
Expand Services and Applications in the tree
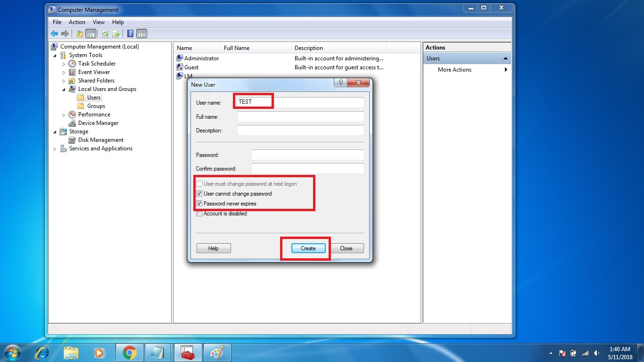[x=55, y=148]
